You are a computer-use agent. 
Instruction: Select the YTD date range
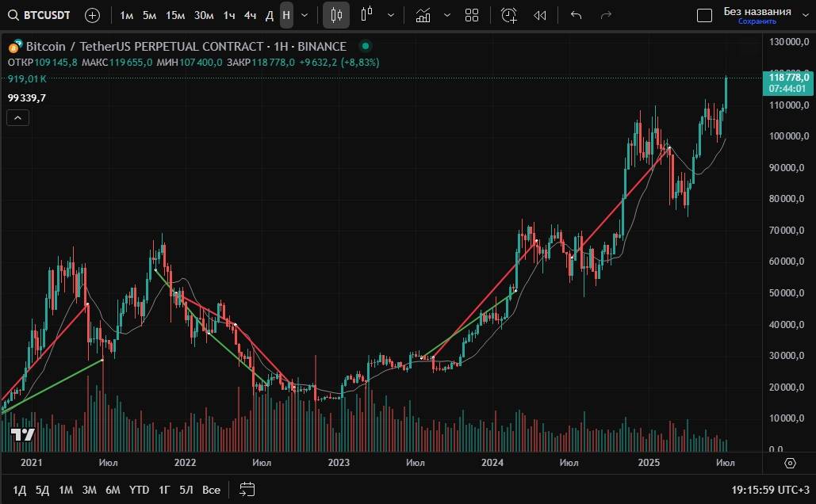point(139,490)
